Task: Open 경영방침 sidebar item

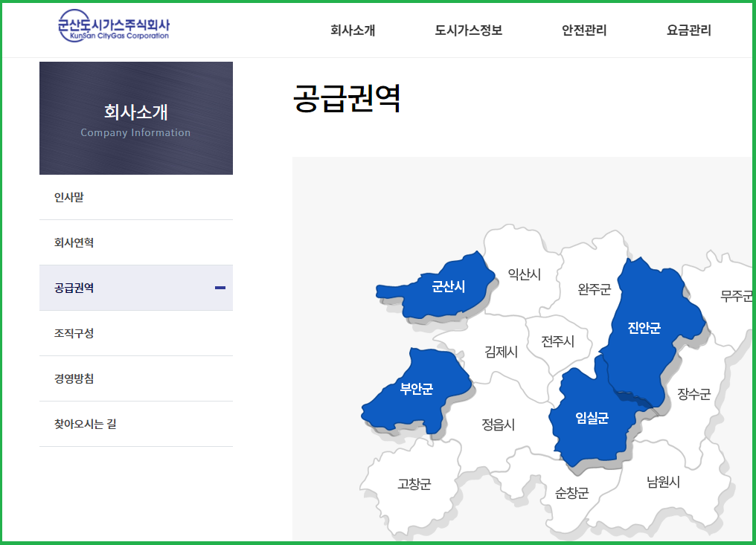Action: [136, 378]
